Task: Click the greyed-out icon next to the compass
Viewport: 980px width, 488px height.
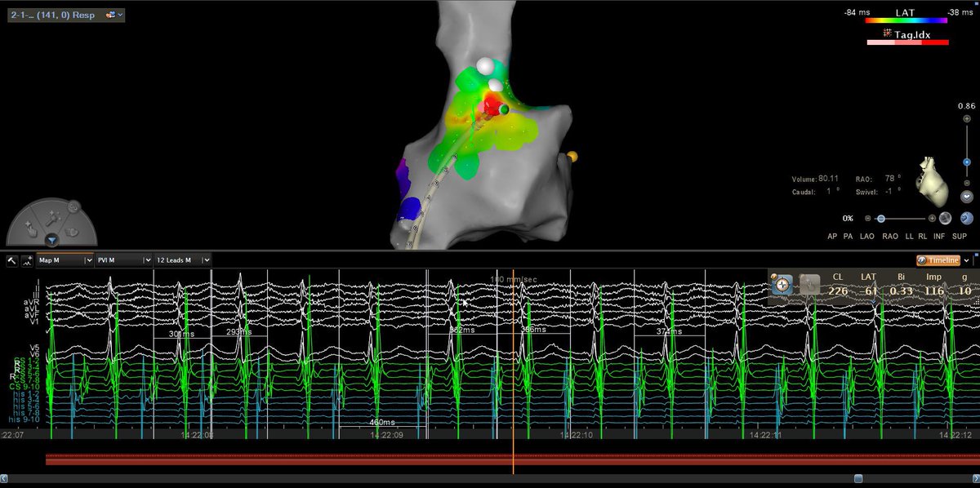Action: click(x=809, y=284)
